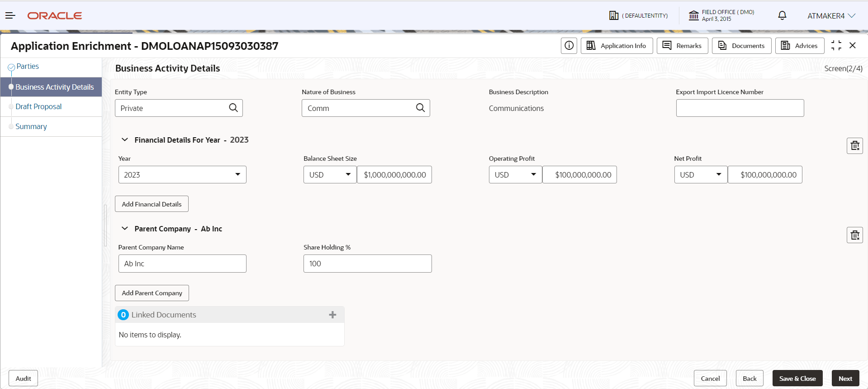Click the Audit button
The image size is (868, 389).
click(x=23, y=379)
